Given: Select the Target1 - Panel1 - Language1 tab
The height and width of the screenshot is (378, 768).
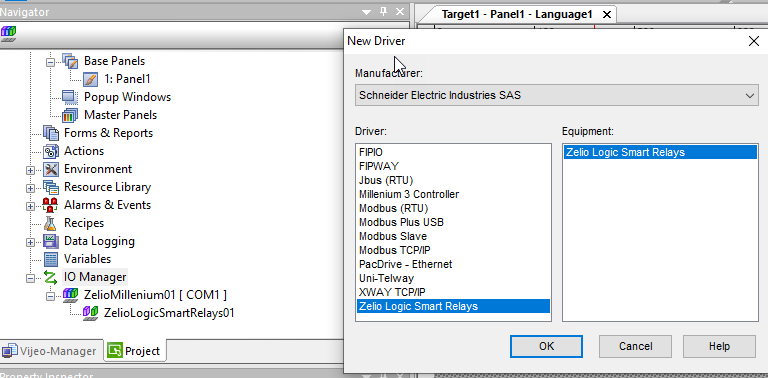Looking at the screenshot, I should click(x=517, y=14).
